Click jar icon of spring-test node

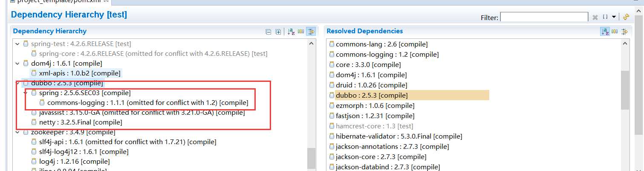pos(26,44)
